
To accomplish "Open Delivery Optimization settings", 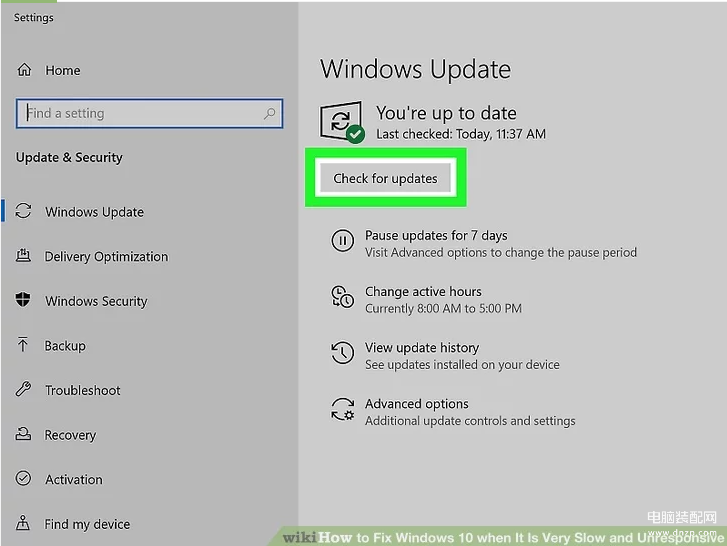I will pyautogui.click(x=107, y=256).
